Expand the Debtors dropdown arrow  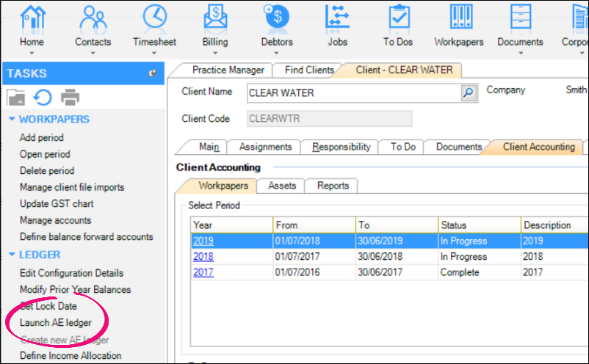click(277, 54)
